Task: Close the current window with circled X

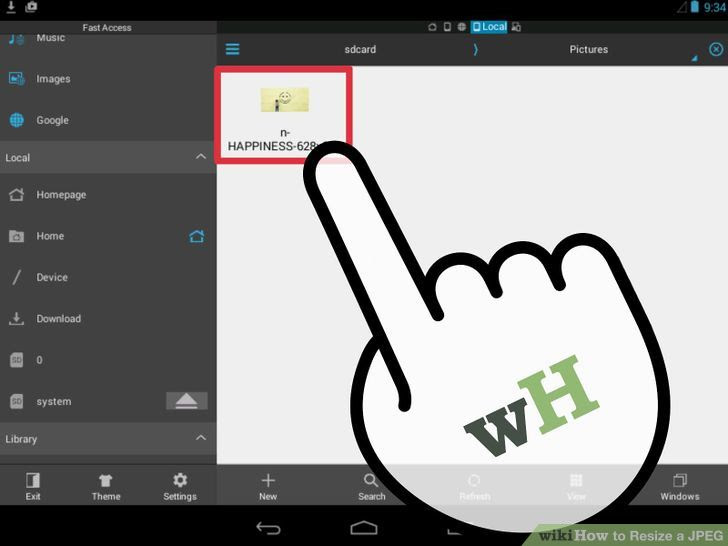Action: click(716, 49)
